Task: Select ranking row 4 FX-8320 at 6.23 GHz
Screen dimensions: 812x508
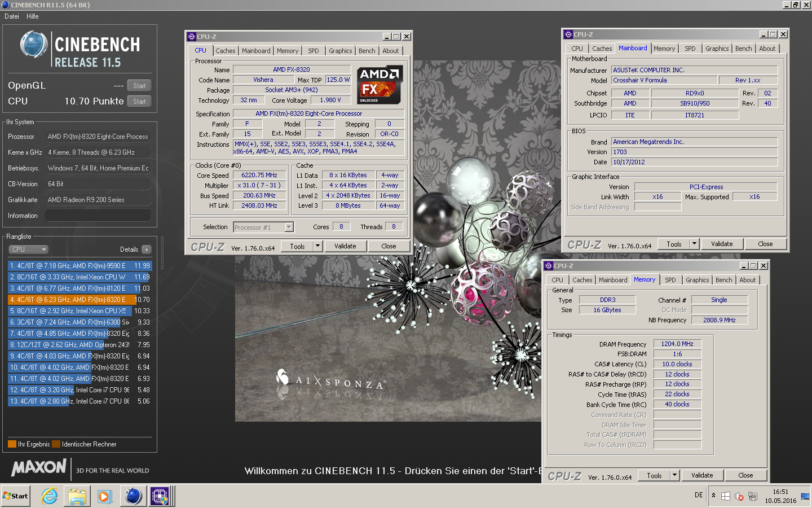Action: (80, 300)
